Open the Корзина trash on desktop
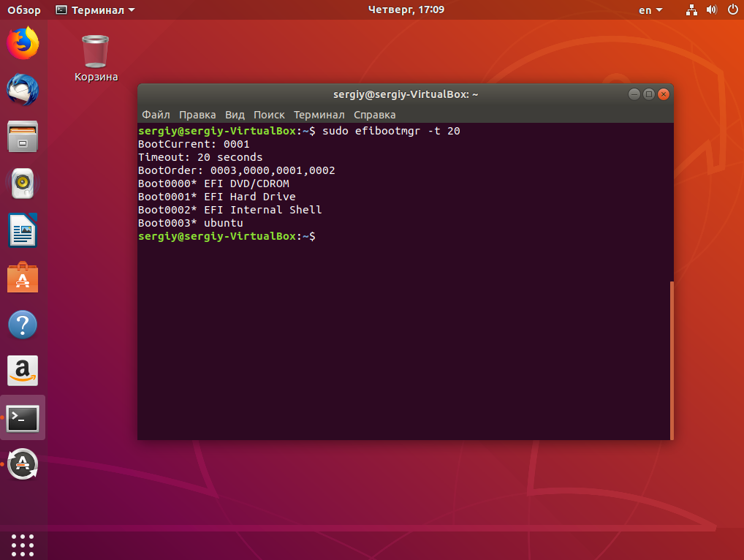Image resolution: width=744 pixels, height=560 pixels. pyautogui.click(x=96, y=58)
